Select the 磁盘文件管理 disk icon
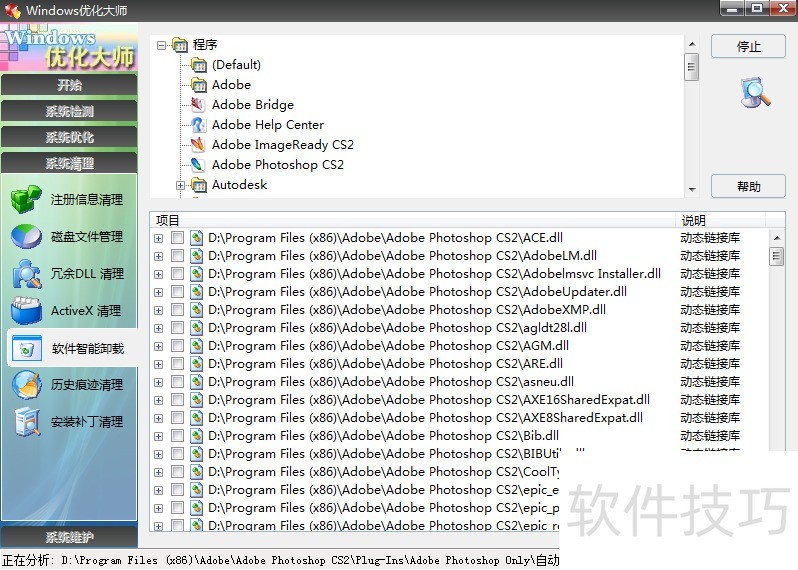798x570 pixels. pyautogui.click(x=26, y=237)
